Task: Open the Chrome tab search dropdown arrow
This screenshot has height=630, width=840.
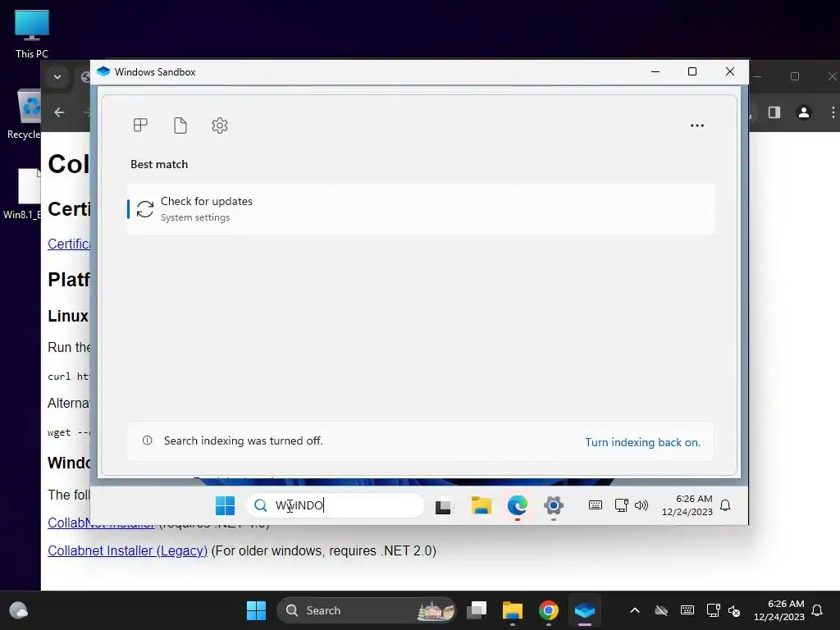Action: coord(57,76)
